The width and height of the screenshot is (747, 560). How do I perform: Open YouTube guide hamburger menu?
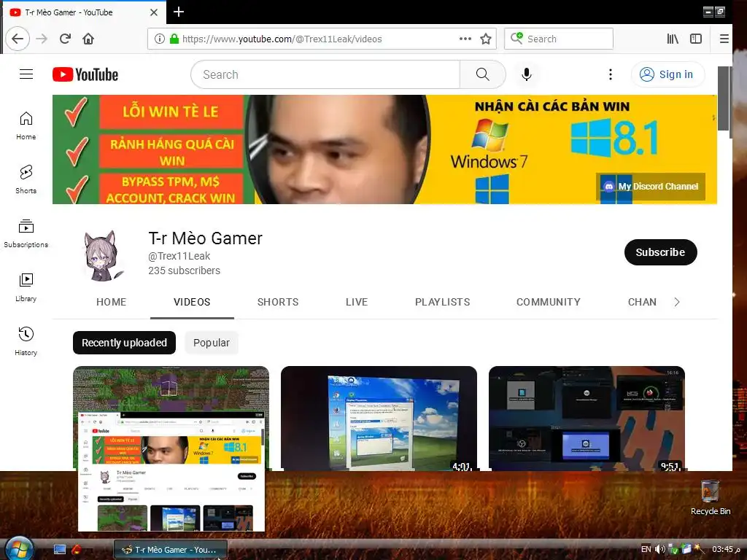[26, 74]
